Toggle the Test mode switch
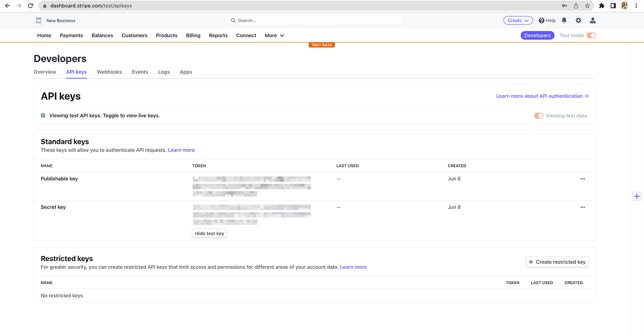644x335 pixels. tap(591, 35)
